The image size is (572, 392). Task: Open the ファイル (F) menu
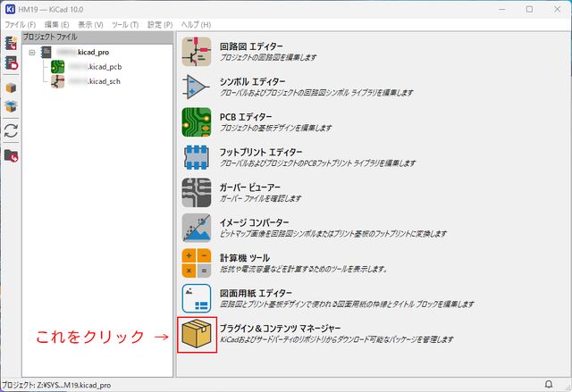coord(20,24)
